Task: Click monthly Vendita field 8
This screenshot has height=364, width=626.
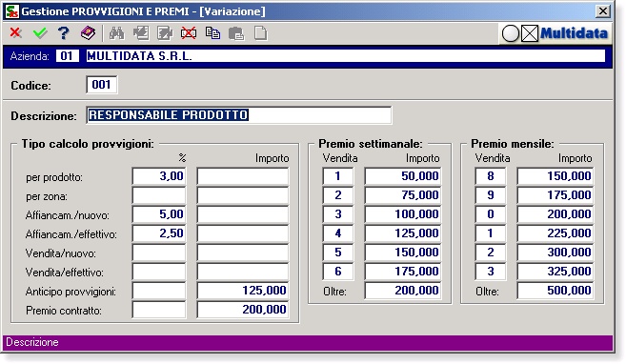Action: pos(491,176)
